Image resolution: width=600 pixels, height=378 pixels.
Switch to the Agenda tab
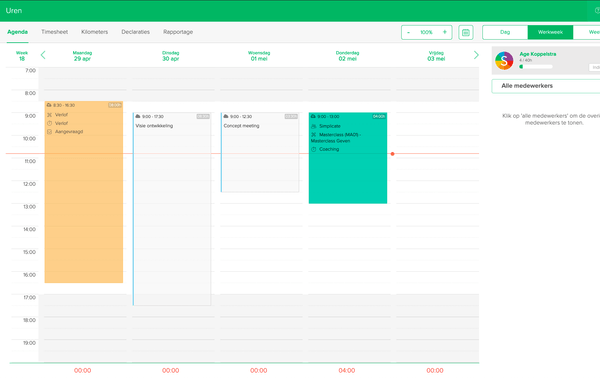click(x=18, y=32)
